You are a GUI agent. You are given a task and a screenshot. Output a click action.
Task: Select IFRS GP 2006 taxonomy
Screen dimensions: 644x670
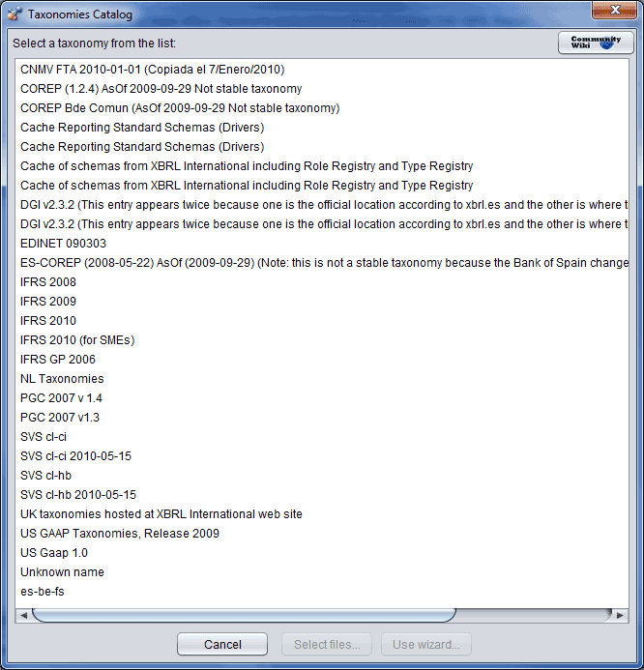click(x=321, y=360)
